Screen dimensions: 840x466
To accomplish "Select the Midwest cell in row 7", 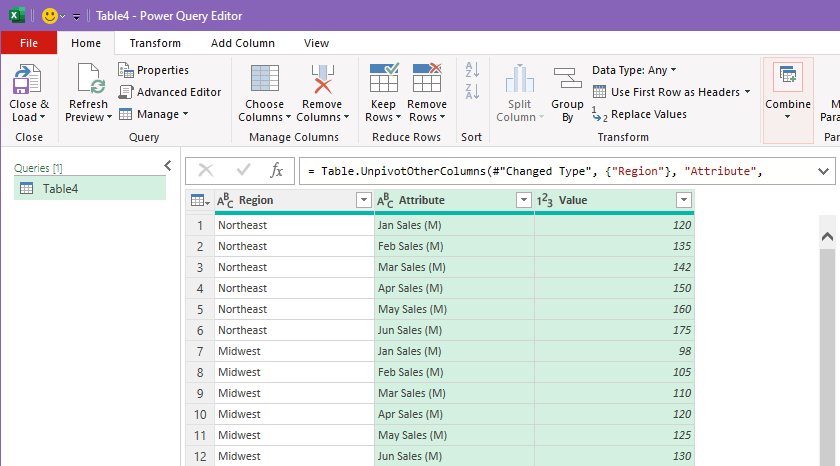I will 294,351.
